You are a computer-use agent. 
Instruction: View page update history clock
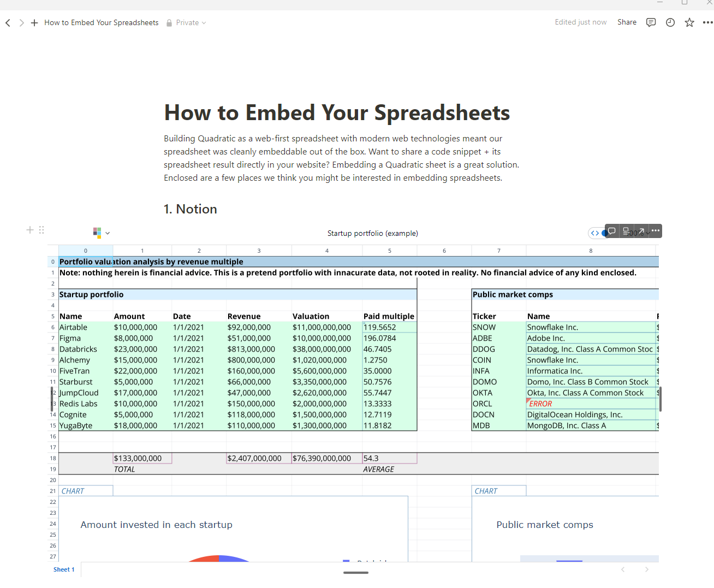click(x=670, y=22)
